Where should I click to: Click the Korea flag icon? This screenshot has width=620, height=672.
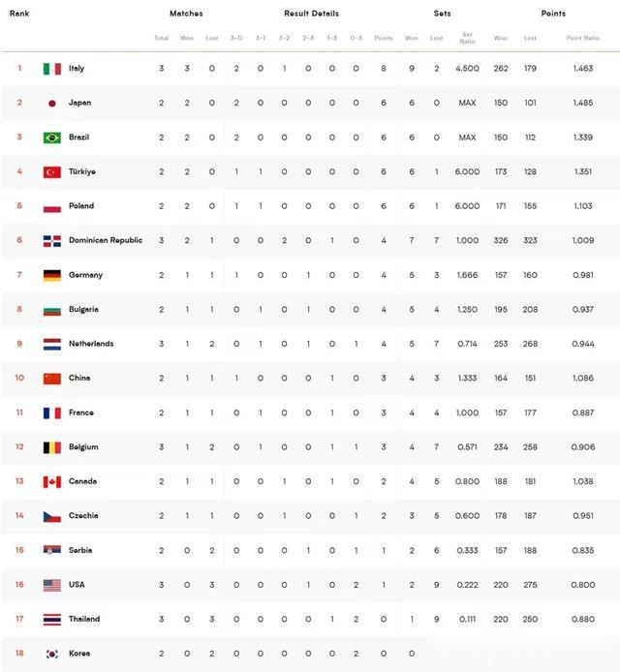click(52, 654)
